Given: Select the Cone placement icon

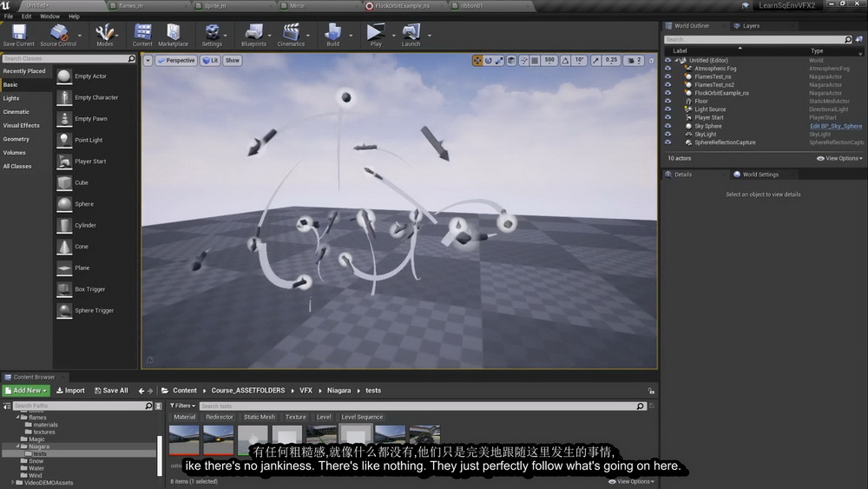Looking at the screenshot, I should (x=64, y=247).
